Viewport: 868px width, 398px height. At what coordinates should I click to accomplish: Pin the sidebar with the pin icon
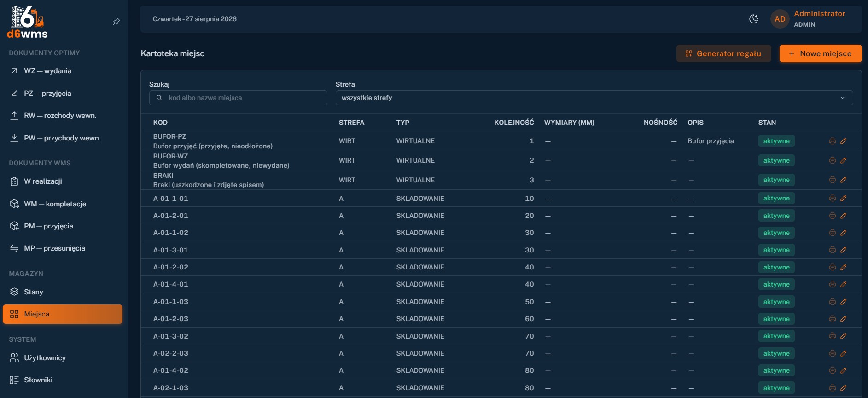tap(117, 22)
